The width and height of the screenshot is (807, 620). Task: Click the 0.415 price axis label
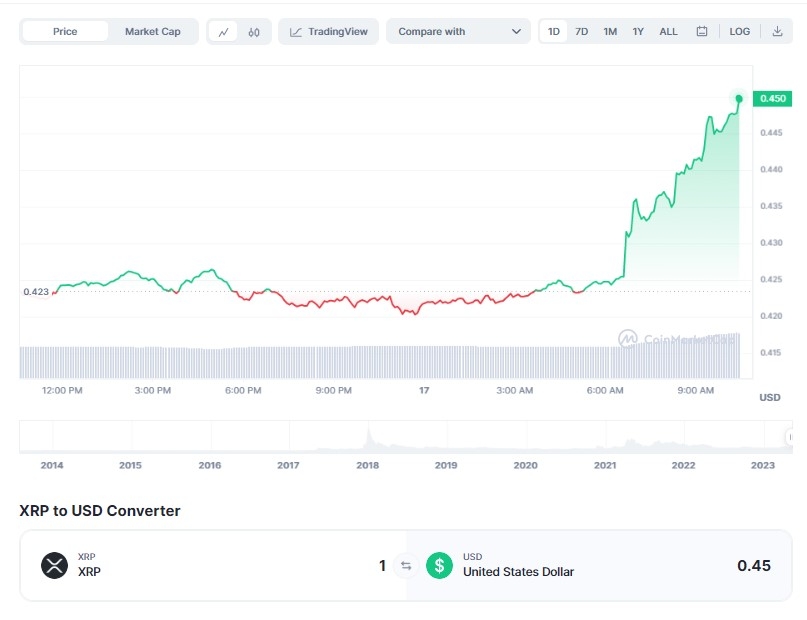[x=771, y=352]
